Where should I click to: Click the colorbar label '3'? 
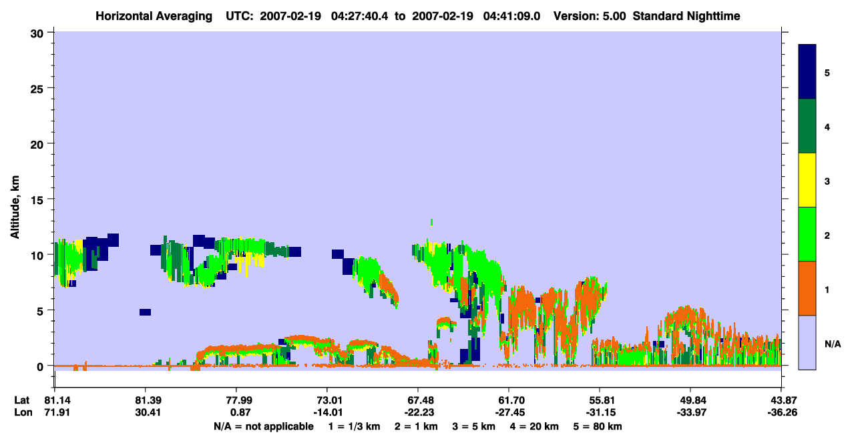click(x=827, y=181)
